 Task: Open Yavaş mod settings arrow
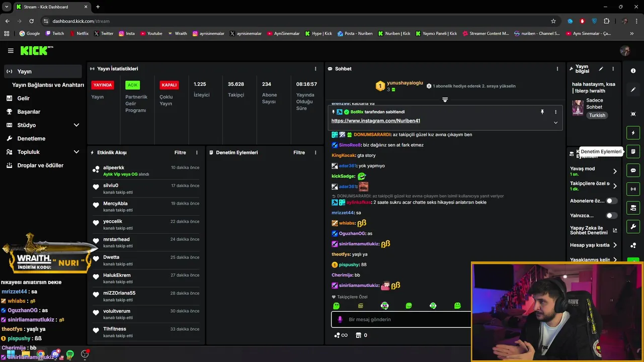pos(615,171)
